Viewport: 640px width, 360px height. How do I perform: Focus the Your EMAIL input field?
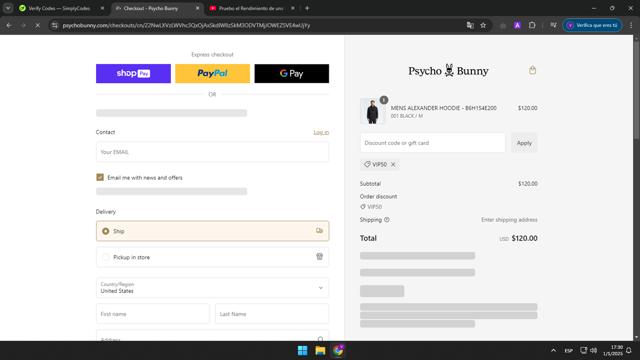pos(212,152)
